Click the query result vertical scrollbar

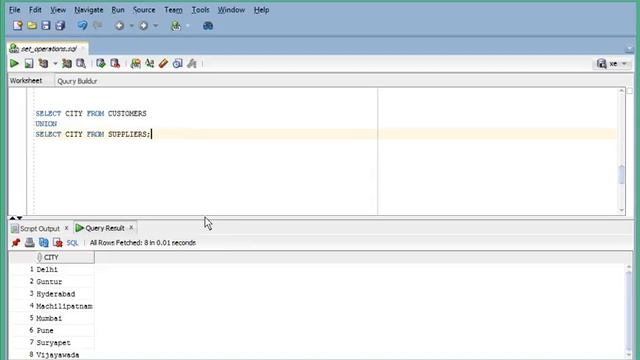tap(629, 311)
